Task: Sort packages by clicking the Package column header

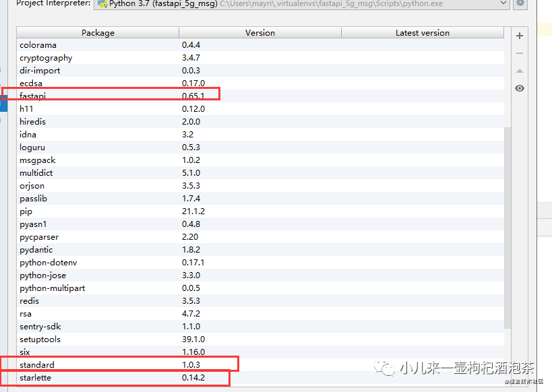Action: tap(98, 32)
